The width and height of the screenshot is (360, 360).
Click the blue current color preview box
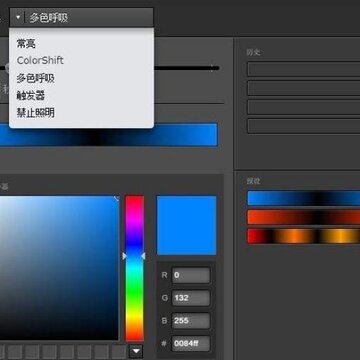186,225
